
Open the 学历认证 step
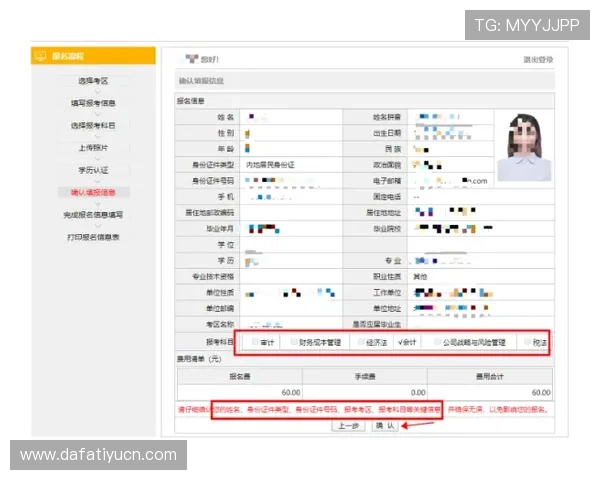tap(93, 170)
